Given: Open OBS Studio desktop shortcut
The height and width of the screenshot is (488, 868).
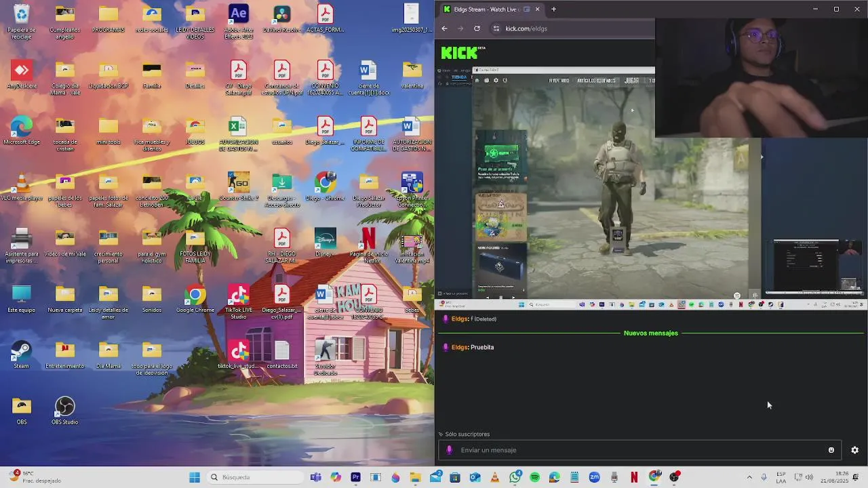Looking at the screenshot, I should tap(65, 411).
